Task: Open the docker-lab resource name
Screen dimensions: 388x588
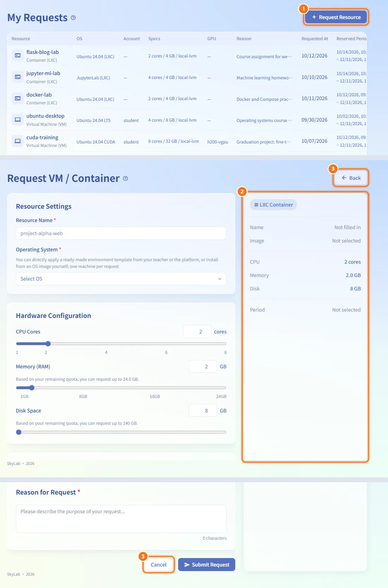Action: click(39, 95)
